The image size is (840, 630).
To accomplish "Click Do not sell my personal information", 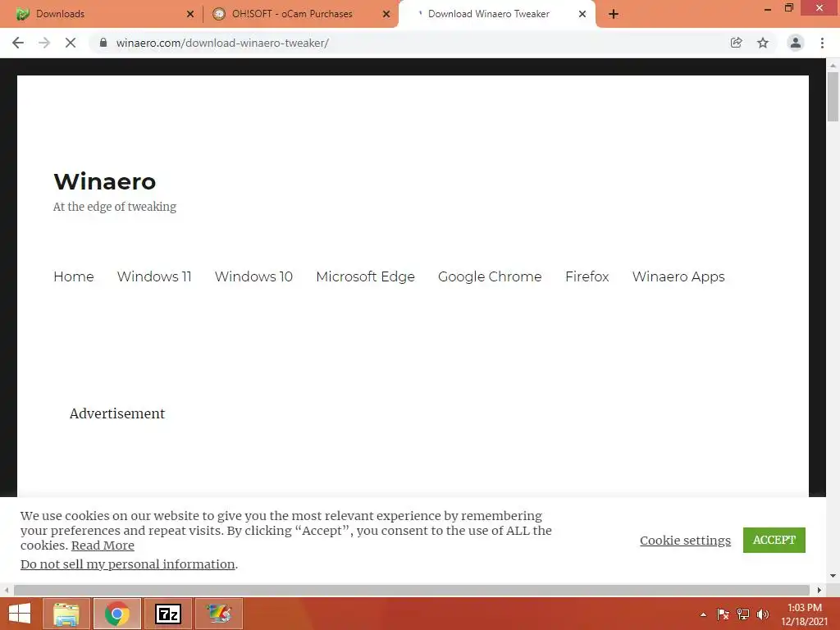I will point(127,564).
